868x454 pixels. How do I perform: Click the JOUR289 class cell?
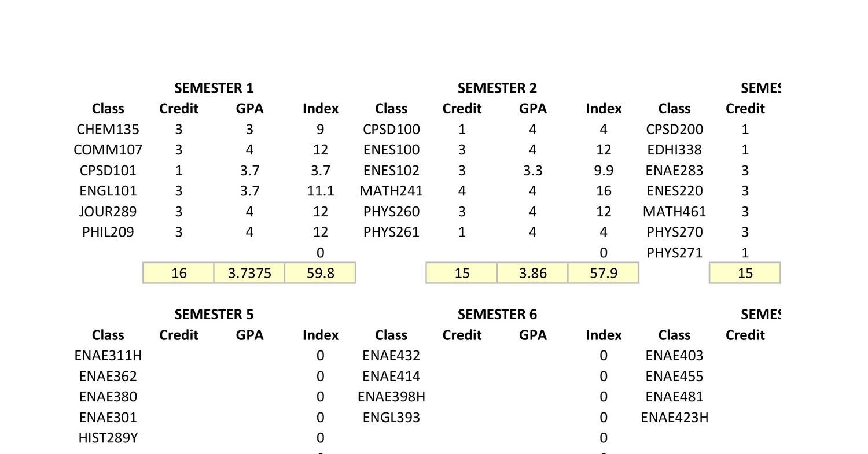click(x=108, y=212)
